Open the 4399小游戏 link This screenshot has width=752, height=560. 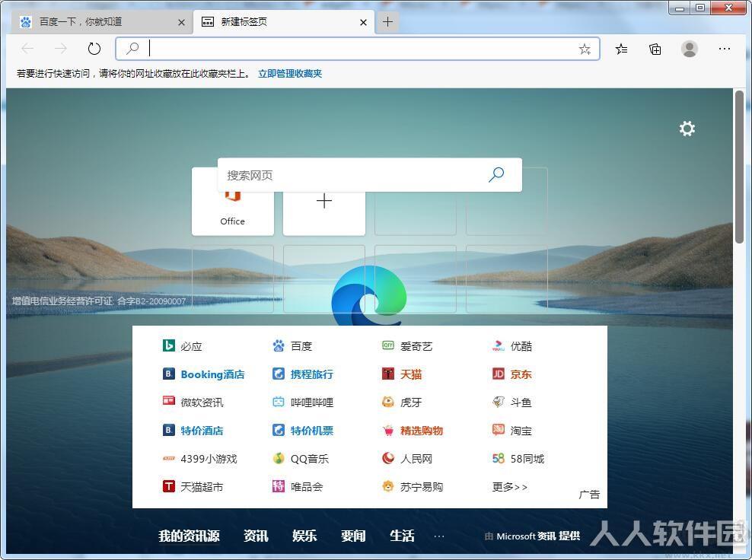click(x=209, y=459)
